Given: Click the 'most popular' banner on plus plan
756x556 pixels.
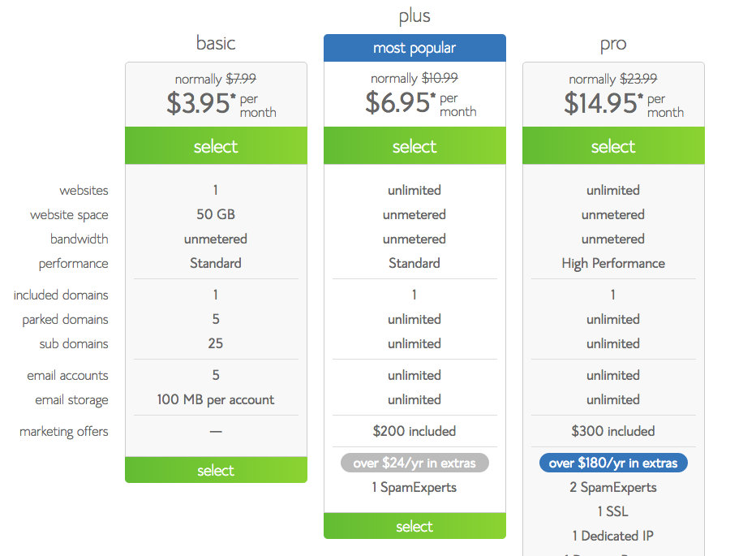Looking at the screenshot, I should coord(415,48).
